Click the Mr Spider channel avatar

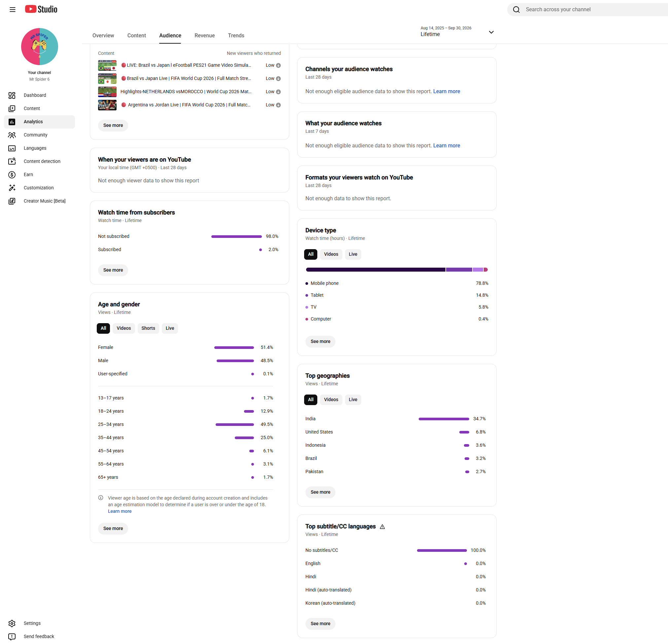point(40,46)
